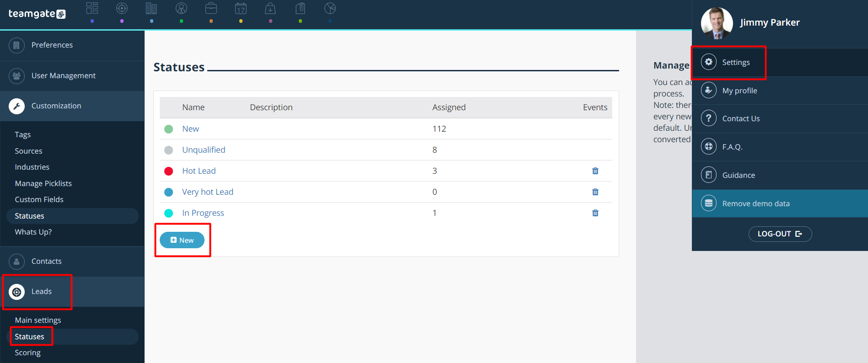Click the red color dot for Hot Lead

[x=168, y=171]
